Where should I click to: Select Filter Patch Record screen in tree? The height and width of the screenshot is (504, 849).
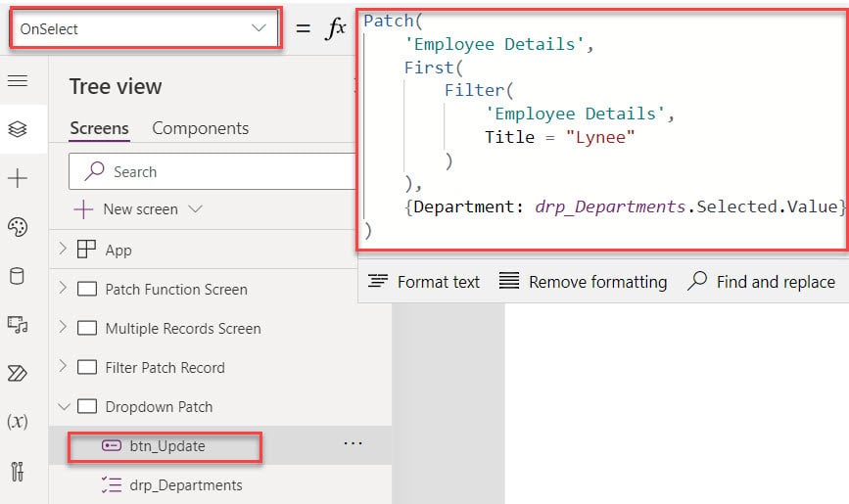[x=165, y=367]
